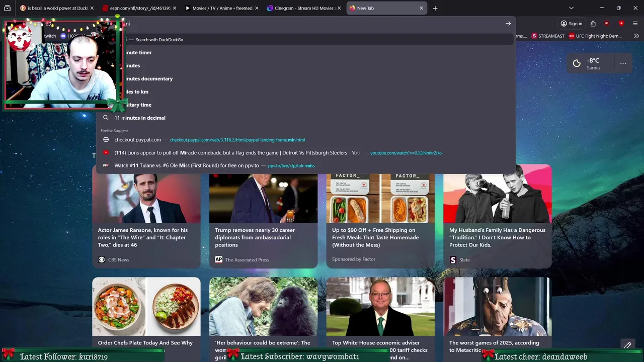
Task: Click the address bar input field
Action: click(312, 24)
